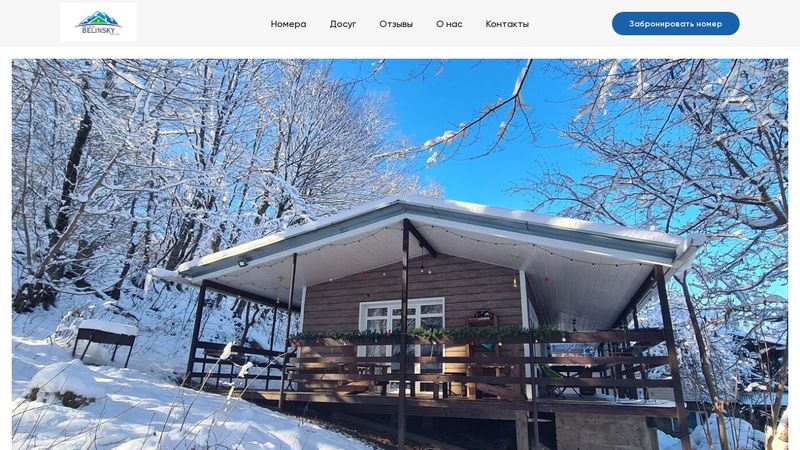Go to the Досуг section
Screen dimensions: 800x450
(x=343, y=24)
